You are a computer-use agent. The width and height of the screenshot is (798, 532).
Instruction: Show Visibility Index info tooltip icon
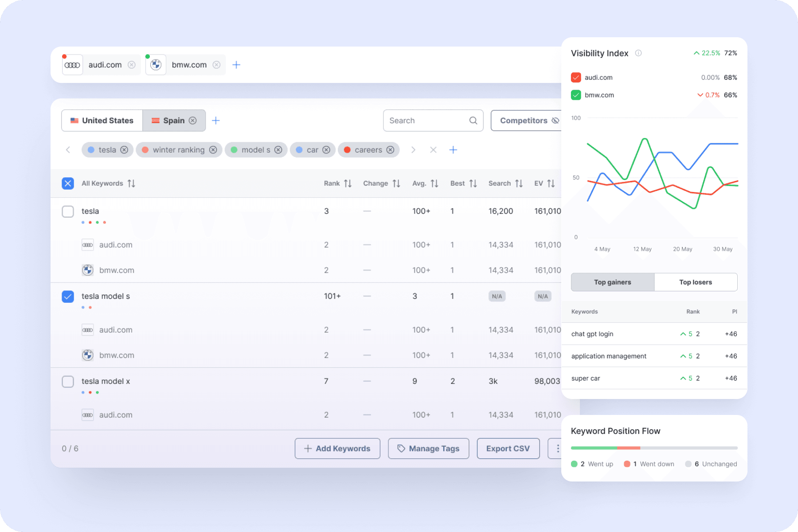[638, 53]
